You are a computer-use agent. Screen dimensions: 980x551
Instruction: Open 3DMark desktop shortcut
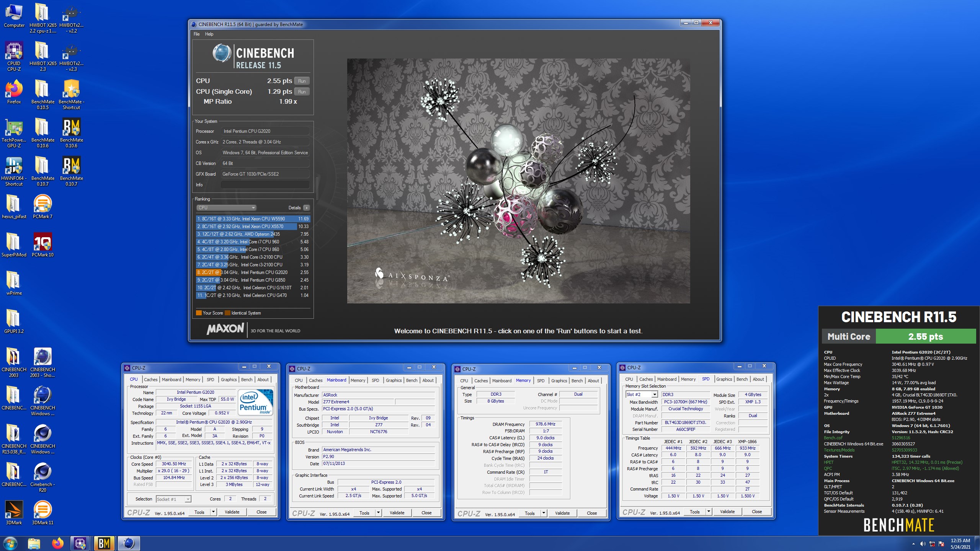(x=14, y=513)
